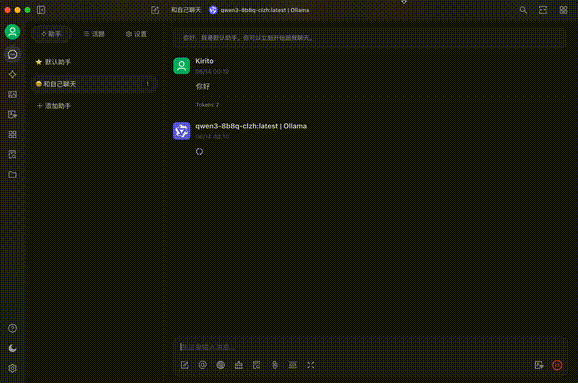Image resolution: width=578 pixels, height=383 pixels.
Task: Focus the message input field
Action: pyautogui.click(x=370, y=347)
